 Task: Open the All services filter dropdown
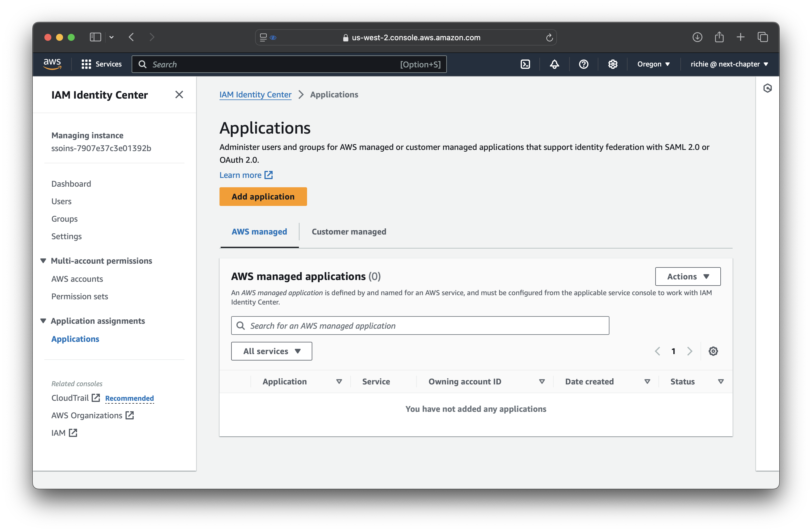tap(271, 351)
